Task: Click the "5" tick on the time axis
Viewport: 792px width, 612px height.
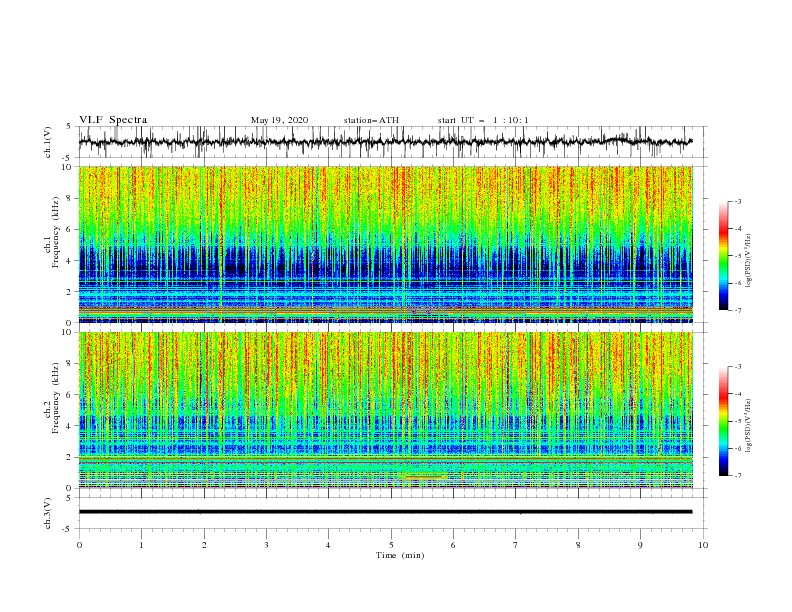Action: click(391, 545)
